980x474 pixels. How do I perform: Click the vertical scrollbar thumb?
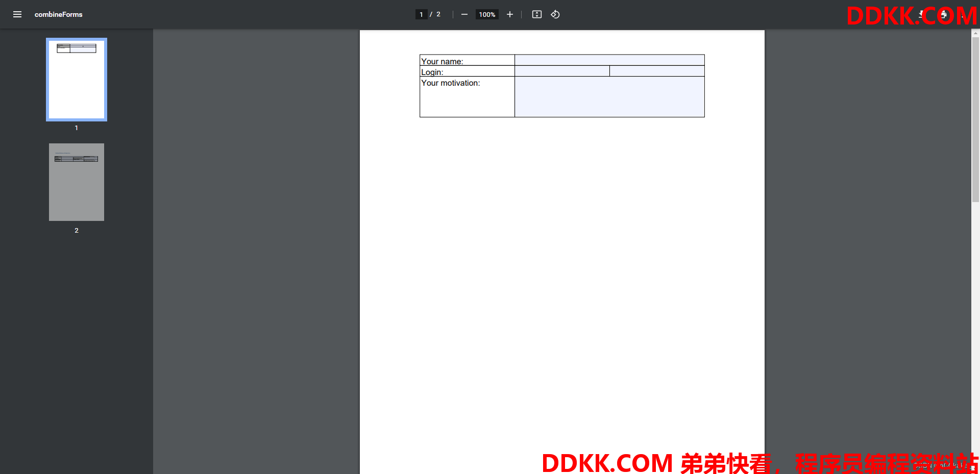coord(975,120)
